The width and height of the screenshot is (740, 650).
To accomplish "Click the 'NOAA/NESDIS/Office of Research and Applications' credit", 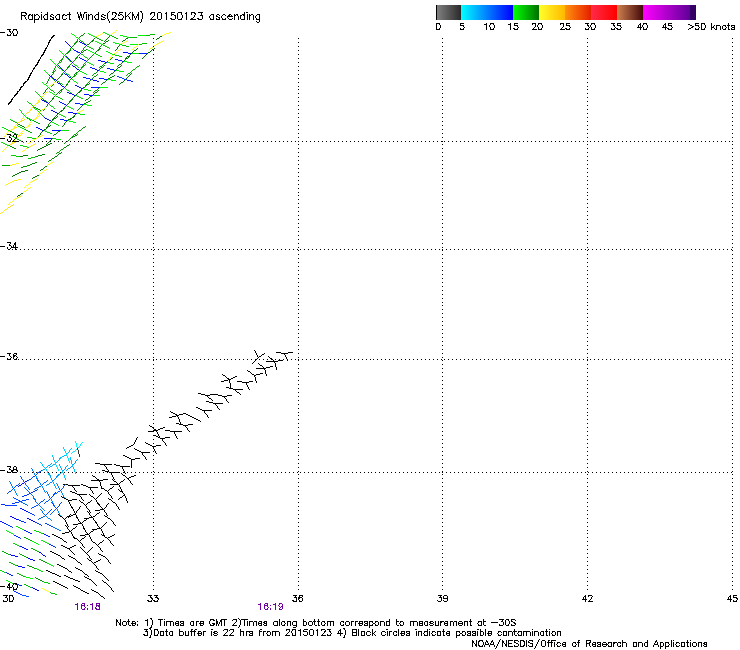I will 589,644.
